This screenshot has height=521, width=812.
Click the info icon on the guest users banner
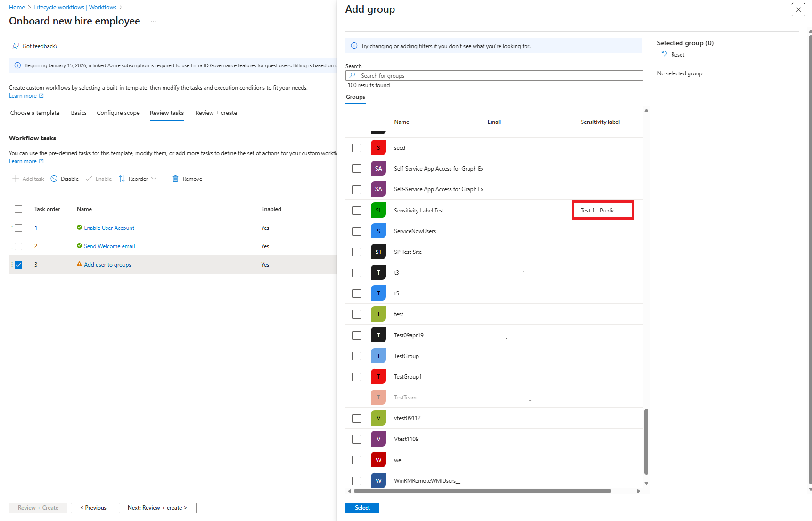coord(17,65)
